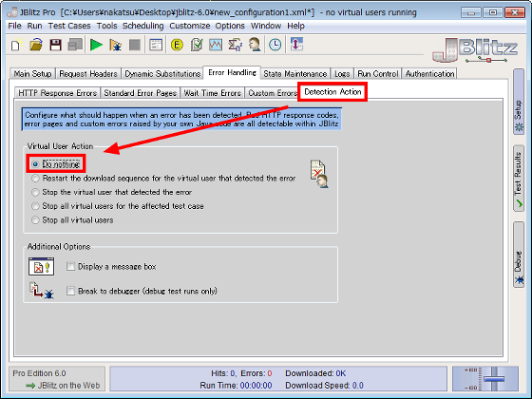Viewport: 532px width, 399px height.
Task: Open the Logs tab
Action: coord(342,74)
